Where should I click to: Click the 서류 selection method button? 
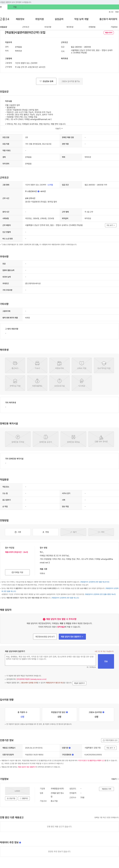click(18, 532)
